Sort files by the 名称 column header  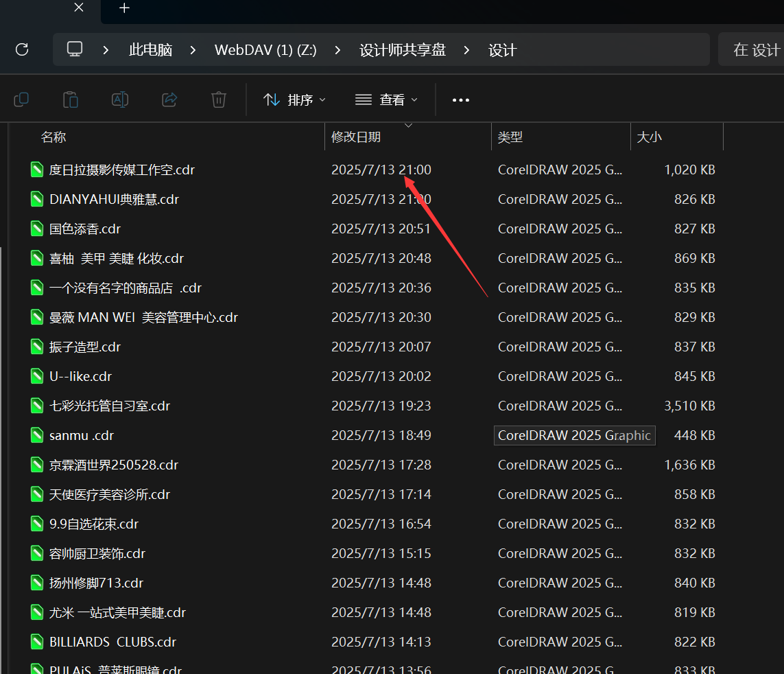(x=54, y=137)
